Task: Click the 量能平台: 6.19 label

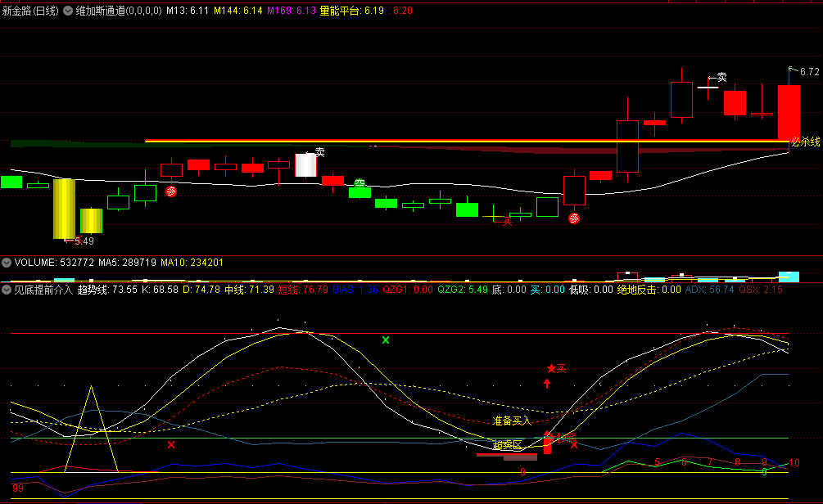Action: tap(351, 11)
